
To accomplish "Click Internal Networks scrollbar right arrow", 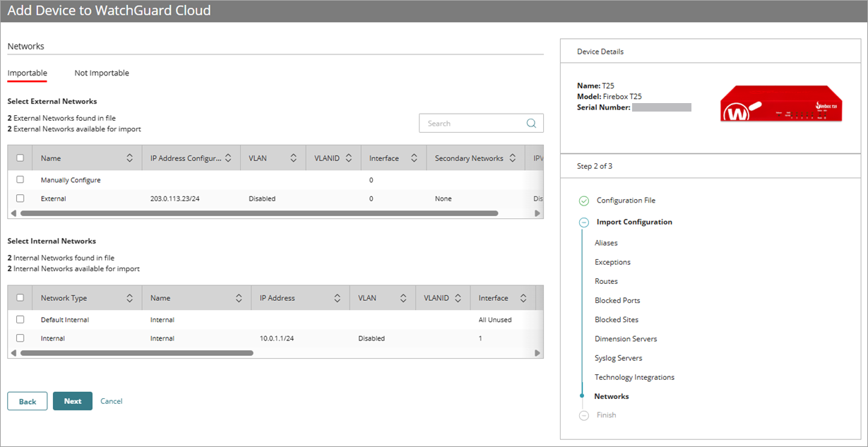I will [537, 352].
